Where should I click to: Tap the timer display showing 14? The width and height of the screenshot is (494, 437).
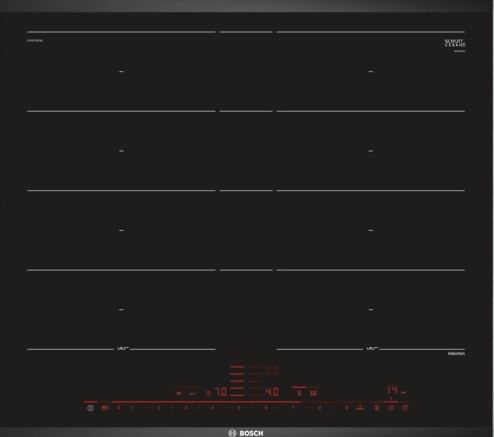tap(393, 390)
